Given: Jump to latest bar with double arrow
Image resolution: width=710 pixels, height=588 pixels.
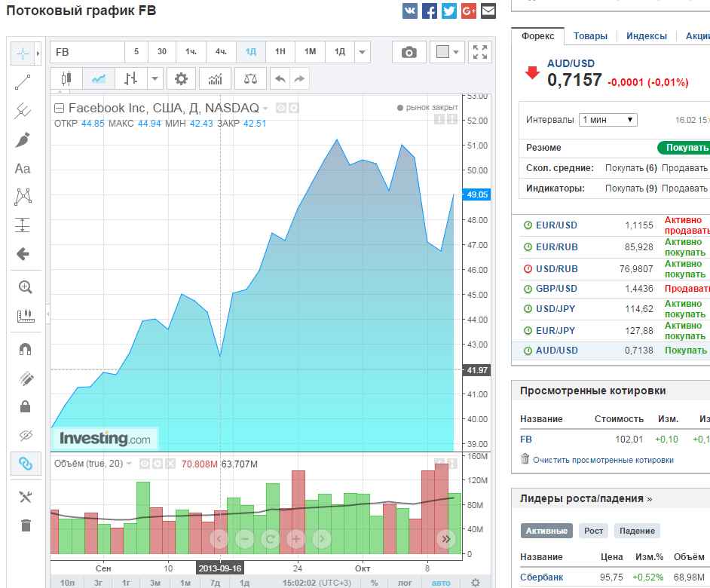Looking at the screenshot, I should tap(445, 538).
